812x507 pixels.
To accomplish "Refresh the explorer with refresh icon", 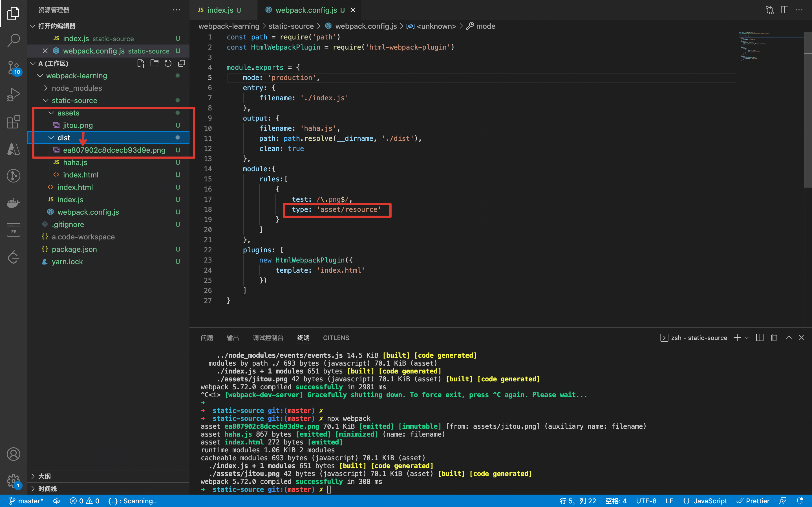I will click(168, 63).
